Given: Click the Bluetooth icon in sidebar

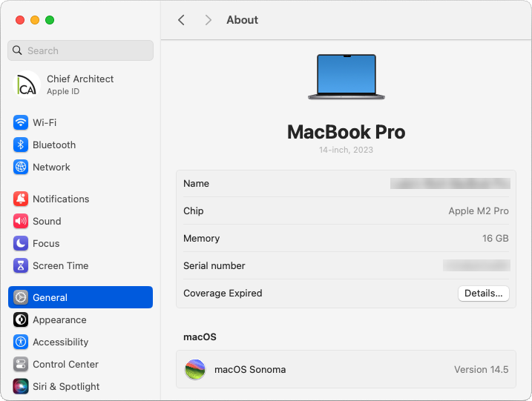Looking at the screenshot, I should pyautogui.click(x=21, y=145).
